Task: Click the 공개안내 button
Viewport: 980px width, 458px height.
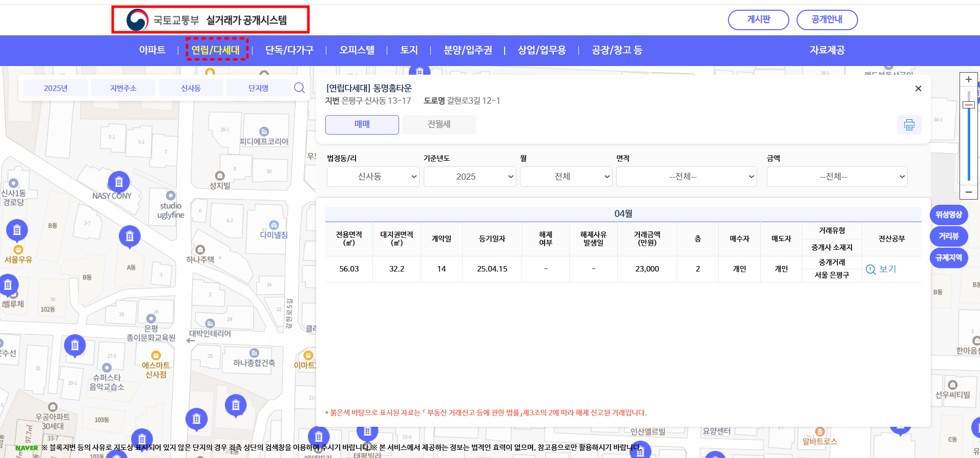Action: point(827,20)
